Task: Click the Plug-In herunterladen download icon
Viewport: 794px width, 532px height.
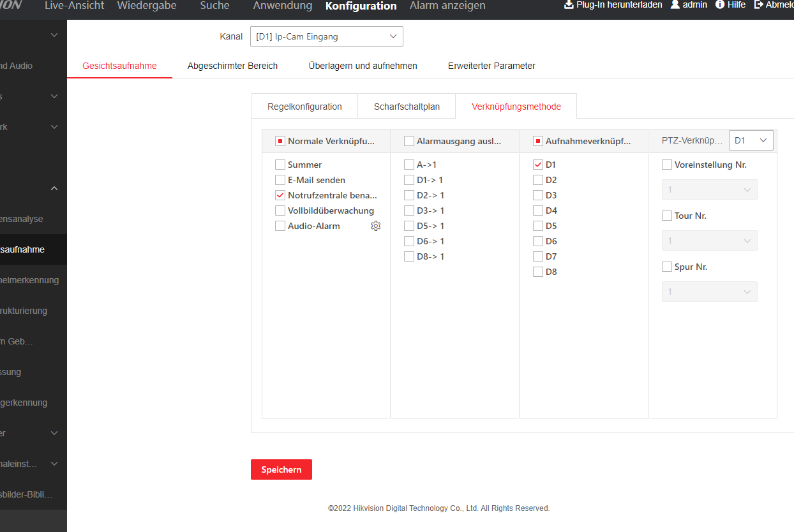Action: 569,5
